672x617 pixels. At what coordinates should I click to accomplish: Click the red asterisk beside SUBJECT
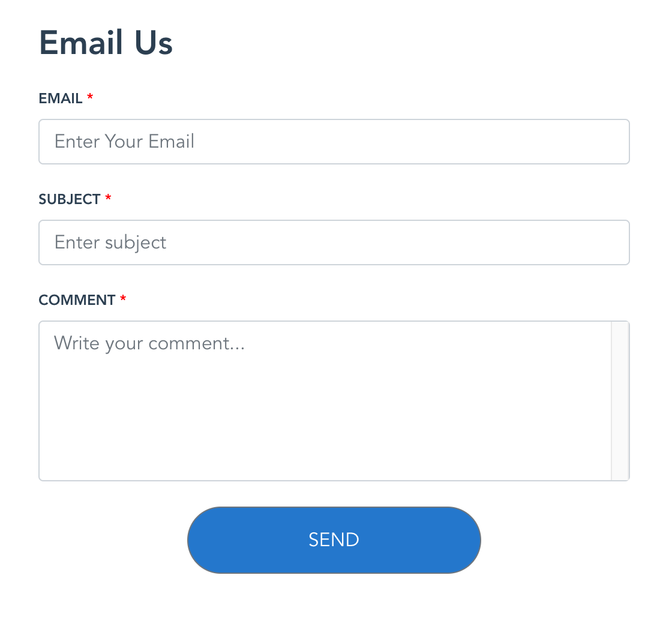point(108,197)
